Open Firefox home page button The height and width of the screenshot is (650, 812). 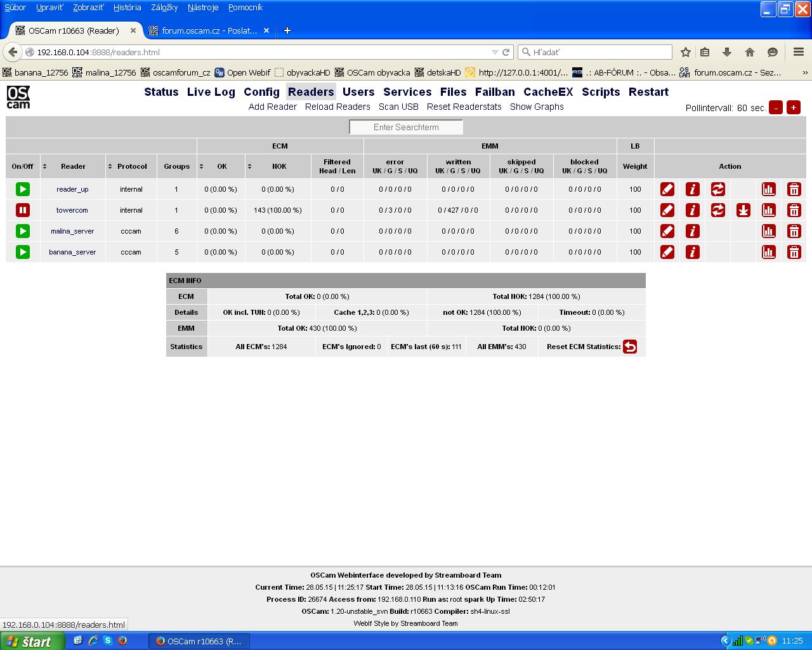(x=750, y=52)
